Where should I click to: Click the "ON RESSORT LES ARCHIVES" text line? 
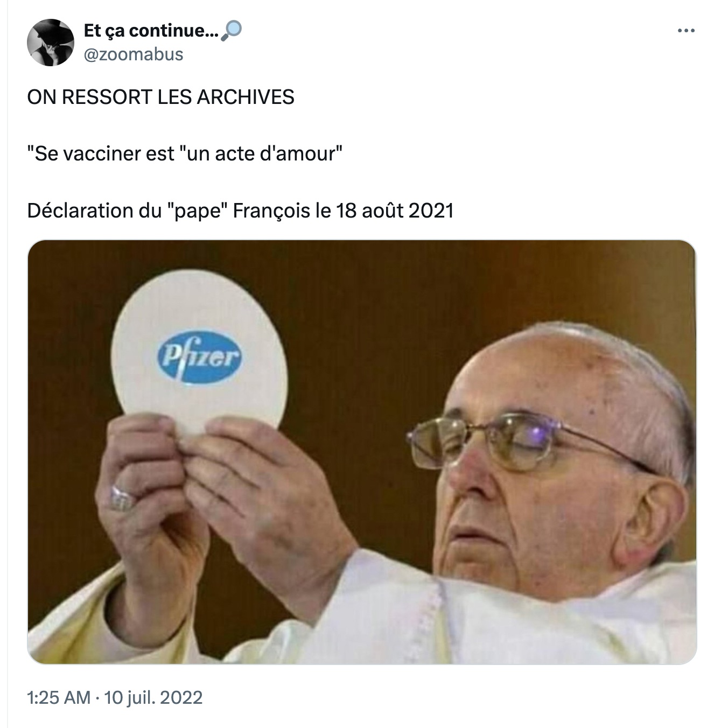click(161, 97)
